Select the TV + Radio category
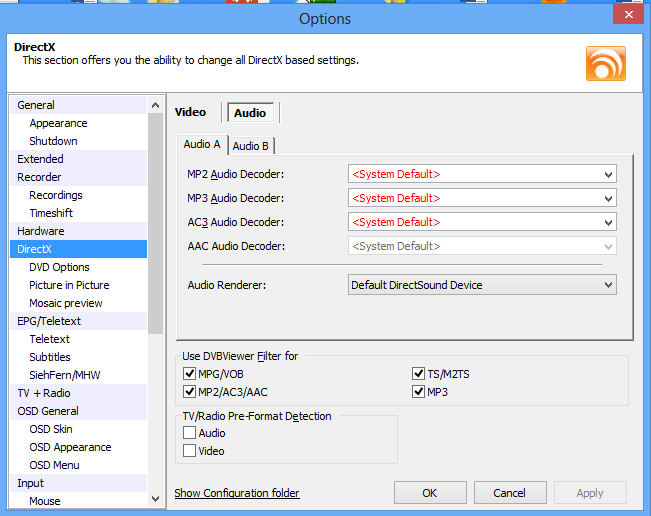This screenshot has width=651, height=516. (78, 393)
